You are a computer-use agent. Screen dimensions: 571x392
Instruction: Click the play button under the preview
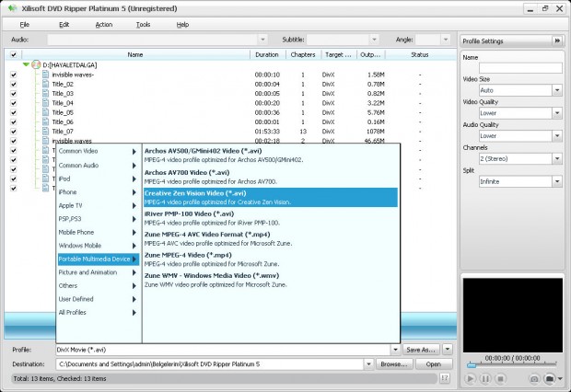[x=470, y=379]
